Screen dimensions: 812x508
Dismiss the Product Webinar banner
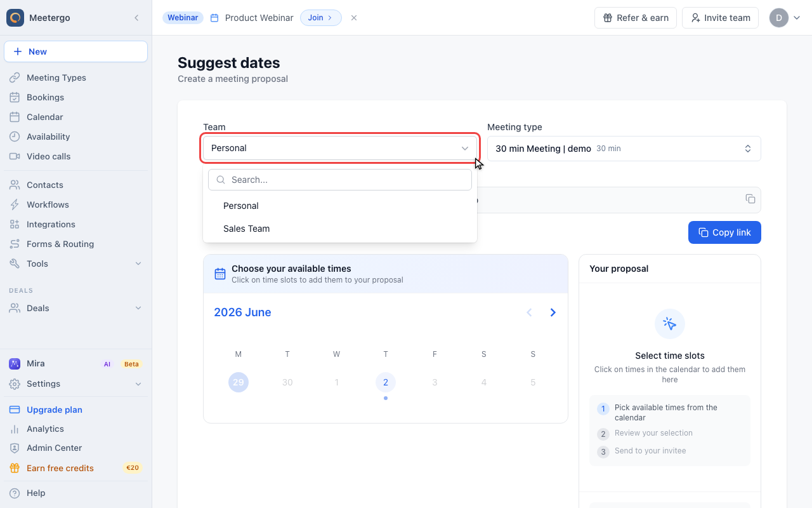(x=354, y=18)
